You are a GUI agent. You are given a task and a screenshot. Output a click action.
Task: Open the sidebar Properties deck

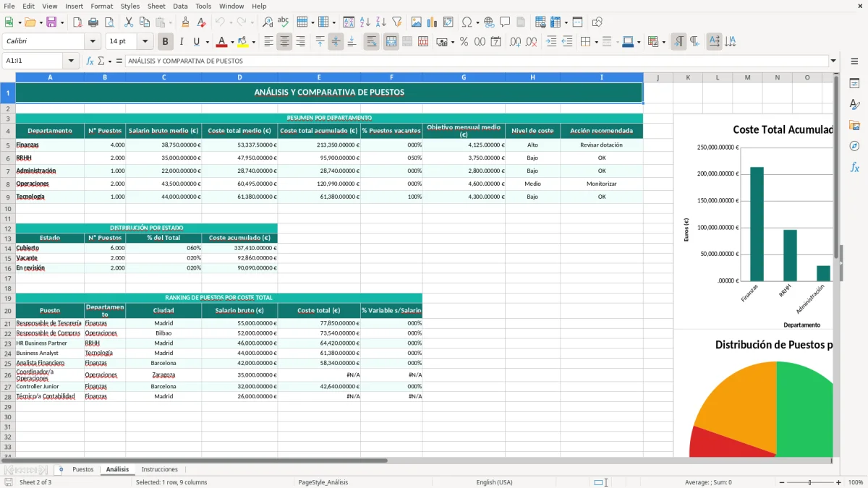click(854, 84)
